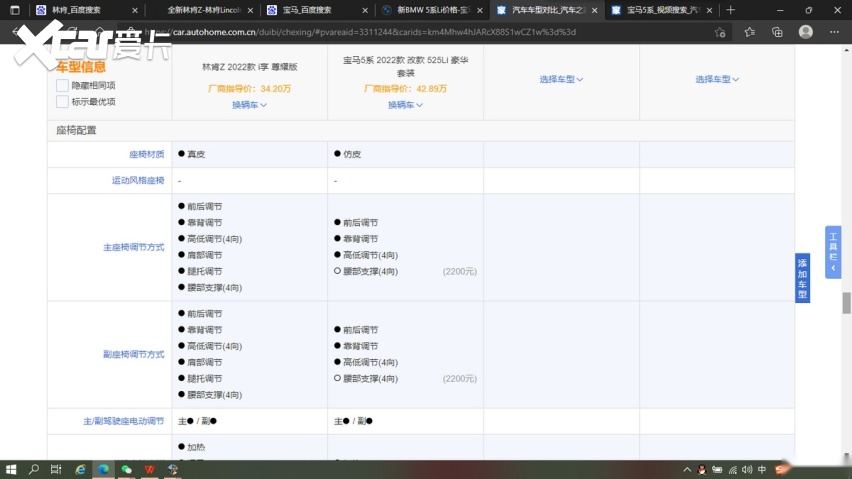Screen dimensions: 852x479
Task: Open the 主/副驾驶座电动调节 row link
Action: tap(123, 421)
